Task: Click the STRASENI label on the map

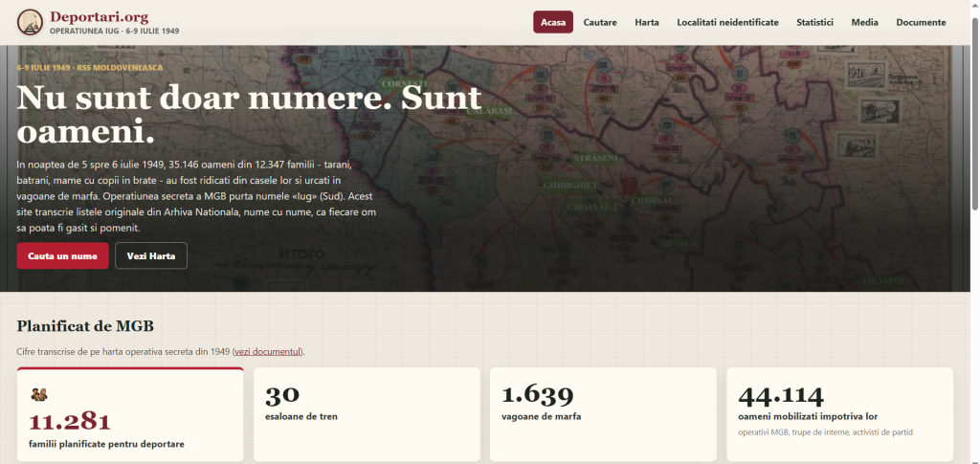Action: (x=595, y=157)
